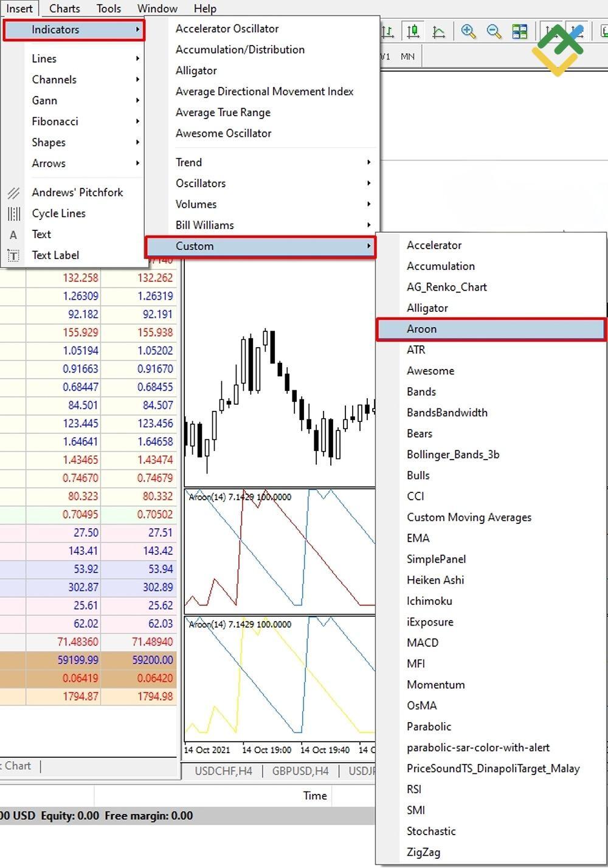
Task: Select Ichimoku custom indicator
Action: click(x=491, y=601)
